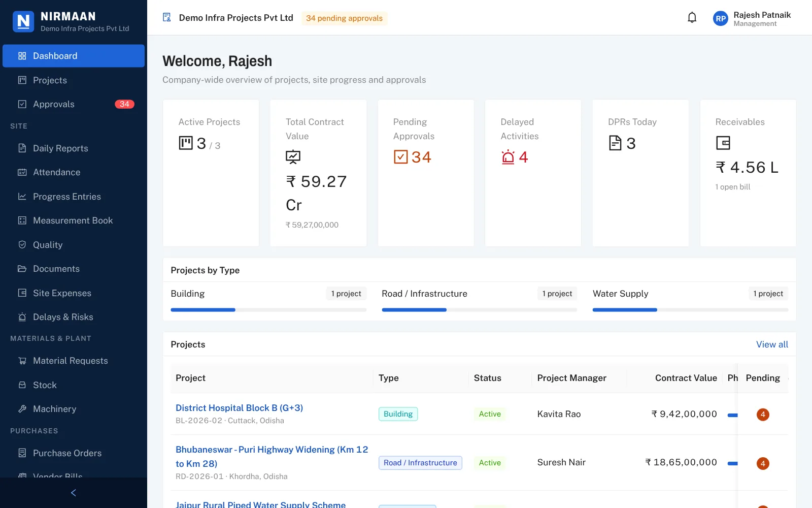Viewport: 812px width, 508px height.
Task: Open Site Expenses in the sidebar
Action: coord(74,293)
